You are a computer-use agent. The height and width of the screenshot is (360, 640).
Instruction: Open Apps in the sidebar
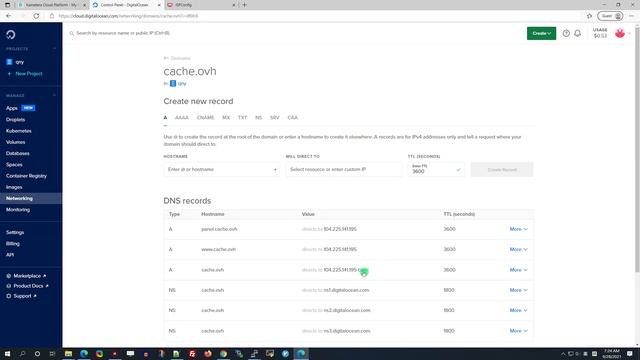12,108
